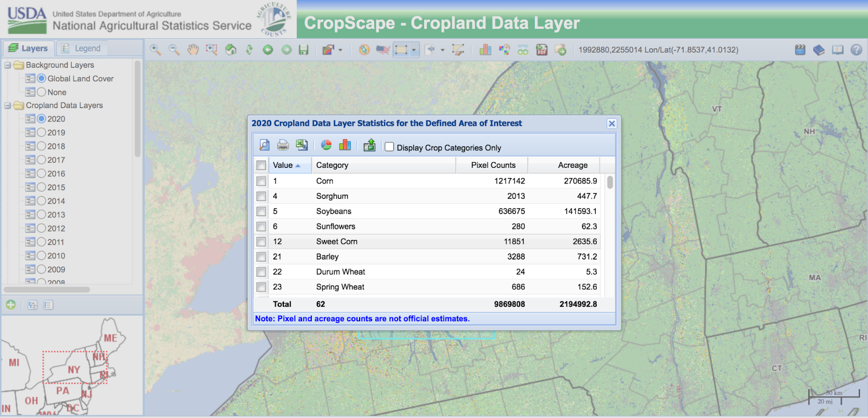Select the 2019 Cropland Data Layer
The width and height of the screenshot is (868, 418).
click(42, 132)
